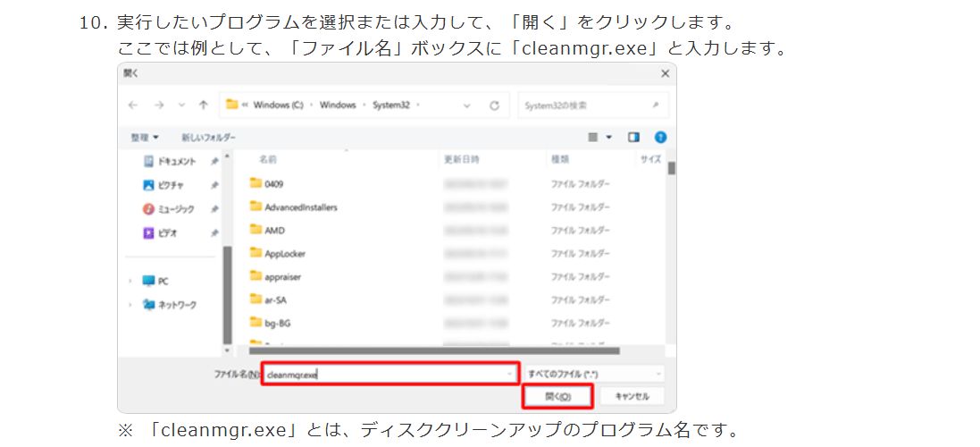Click the pin icon beside ドキュメント
This screenshot has width=980, height=447.
tap(214, 161)
